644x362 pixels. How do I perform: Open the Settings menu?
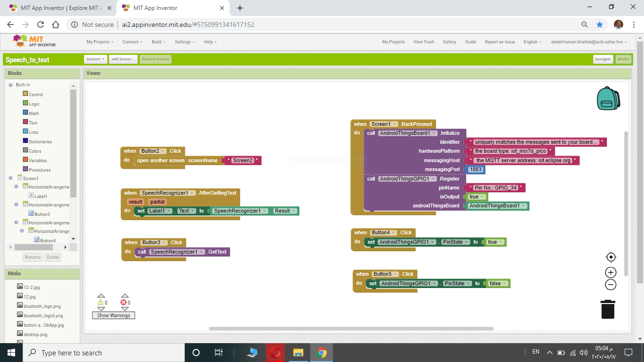click(184, 42)
